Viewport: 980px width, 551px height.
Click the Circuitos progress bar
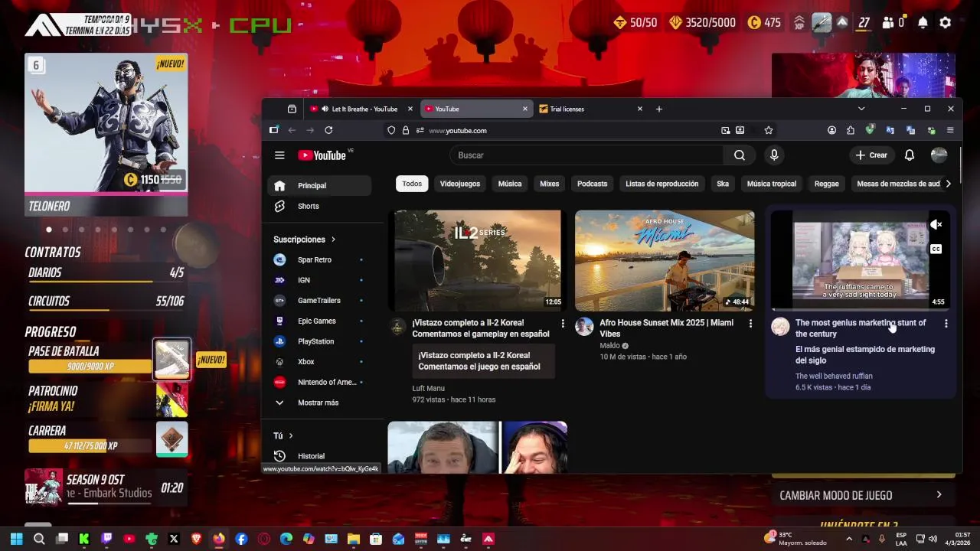point(106,311)
